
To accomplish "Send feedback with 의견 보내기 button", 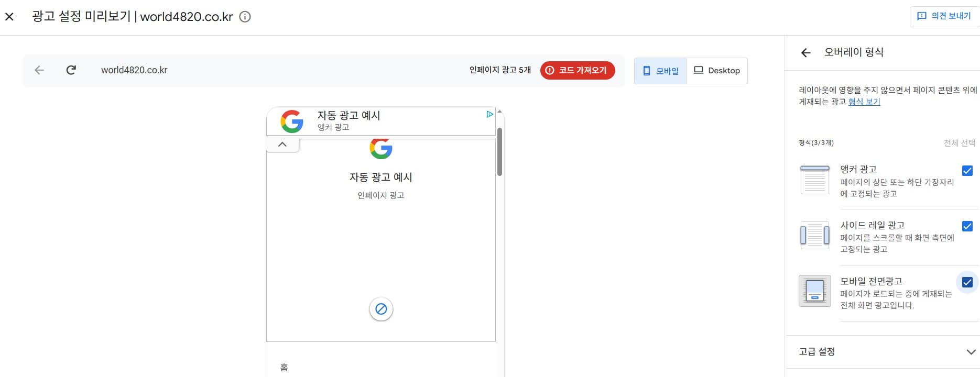I will (x=945, y=16).
